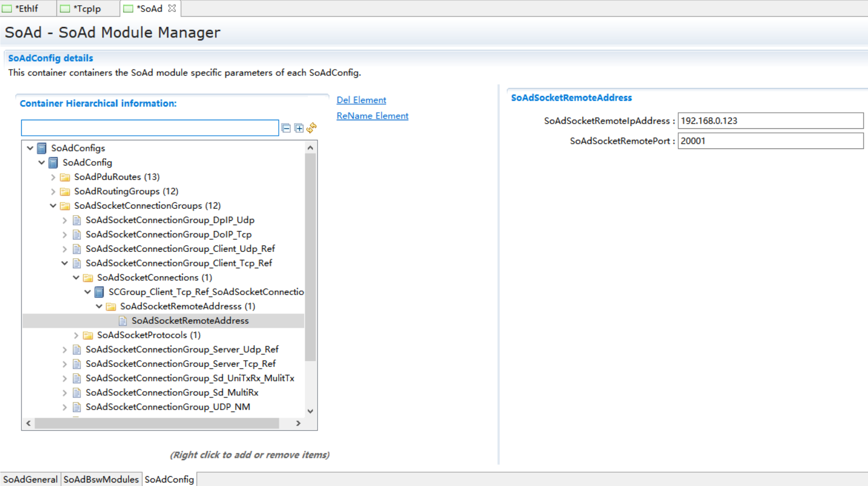This screenshot has height=486, width=868.
Task: Click the Del Element link
Action: (361, 100)
